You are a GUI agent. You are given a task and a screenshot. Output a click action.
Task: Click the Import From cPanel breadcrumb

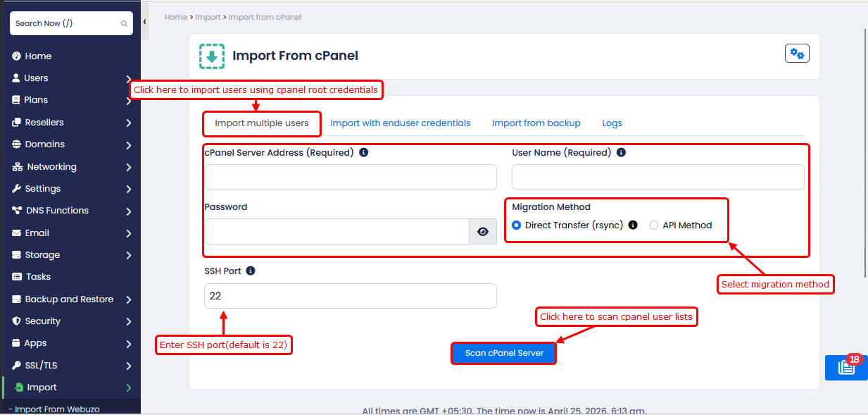(265, 17)
